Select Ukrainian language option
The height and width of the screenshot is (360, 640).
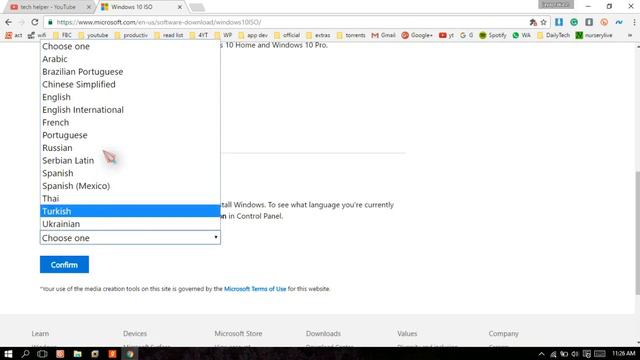point(130,223)
